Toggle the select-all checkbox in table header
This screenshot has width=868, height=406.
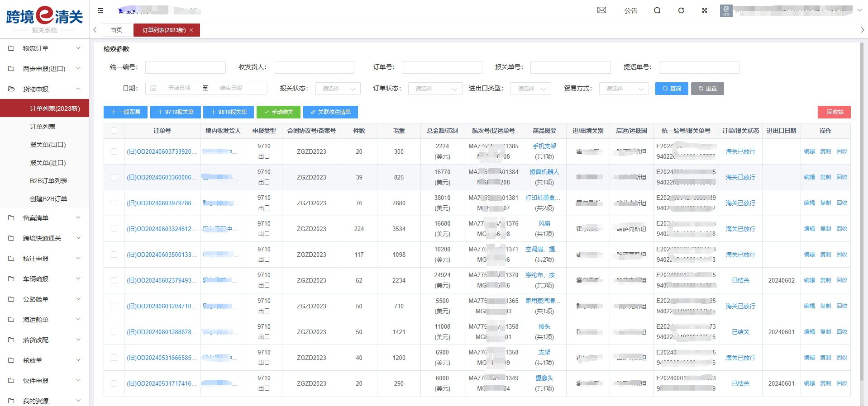(114, 131)
